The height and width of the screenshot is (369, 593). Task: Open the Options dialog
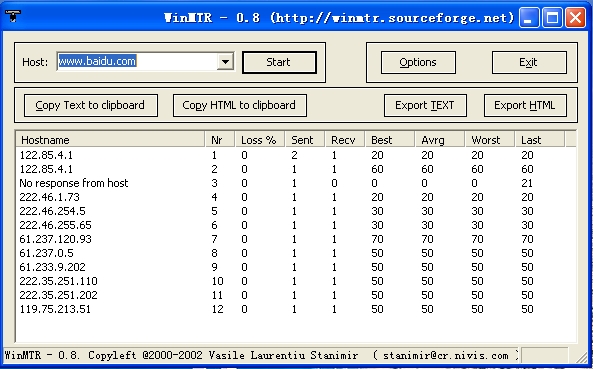(x=418, y=62)
